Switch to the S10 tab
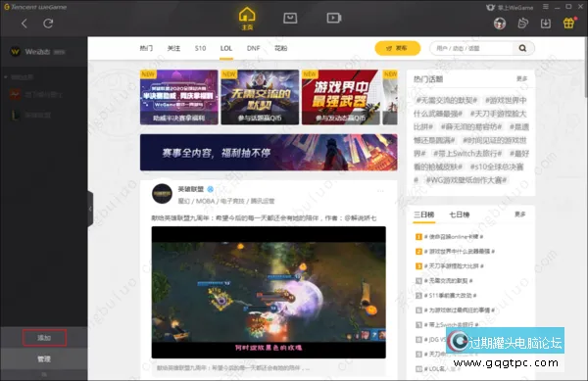Viewport: 588px width, 381px height. 200,48
